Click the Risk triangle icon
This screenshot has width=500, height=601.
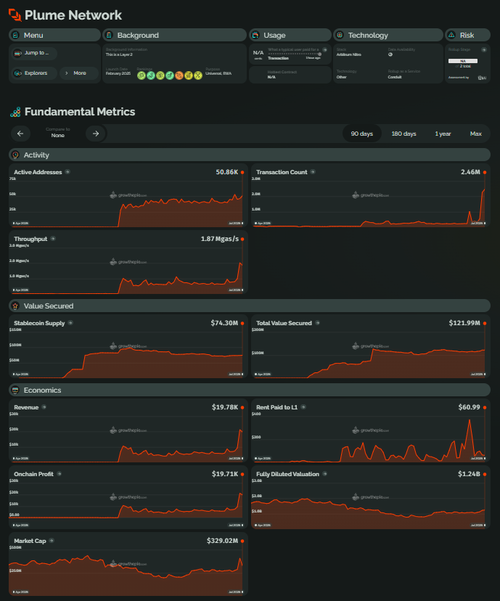click(451, 35)
